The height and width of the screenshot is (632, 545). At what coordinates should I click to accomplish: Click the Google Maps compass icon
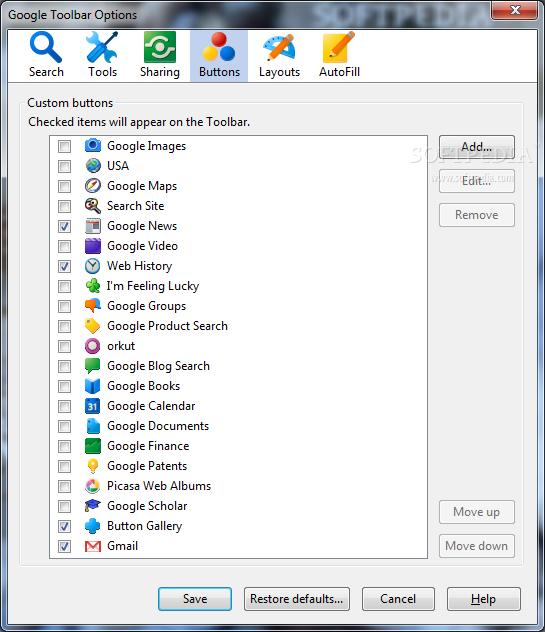click(93, 186)
